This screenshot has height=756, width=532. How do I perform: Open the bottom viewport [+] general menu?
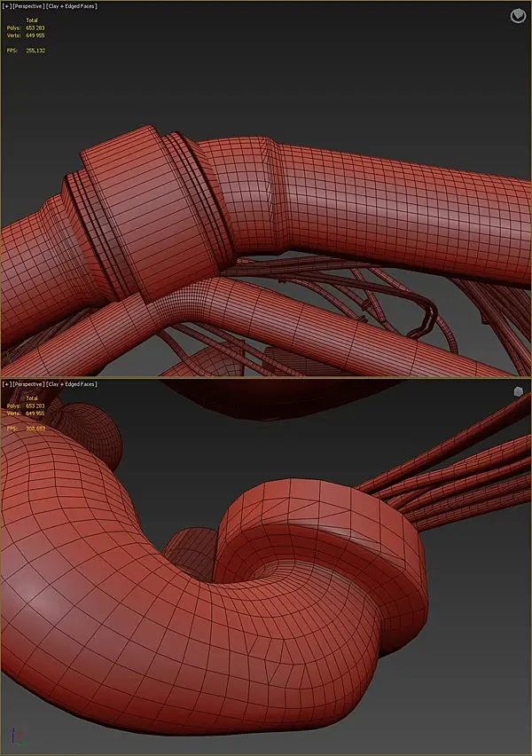click(6, 384)
